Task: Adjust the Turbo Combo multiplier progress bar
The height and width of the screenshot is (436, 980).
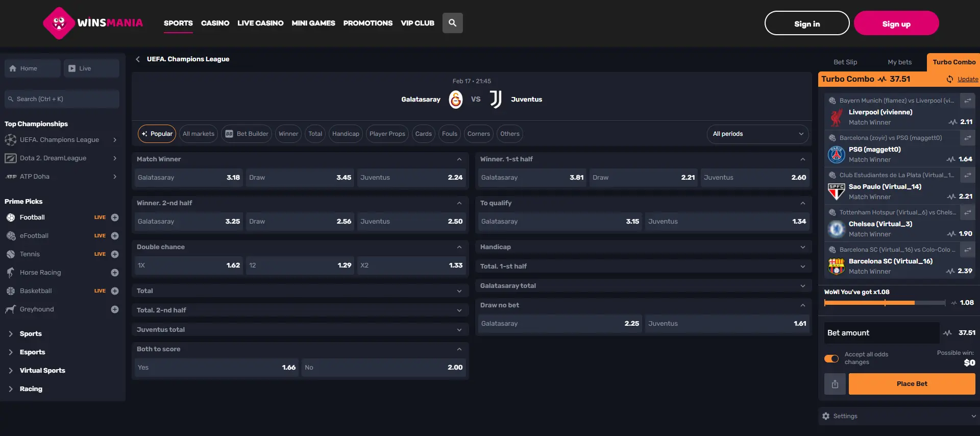Action: [x=885, y=303]
